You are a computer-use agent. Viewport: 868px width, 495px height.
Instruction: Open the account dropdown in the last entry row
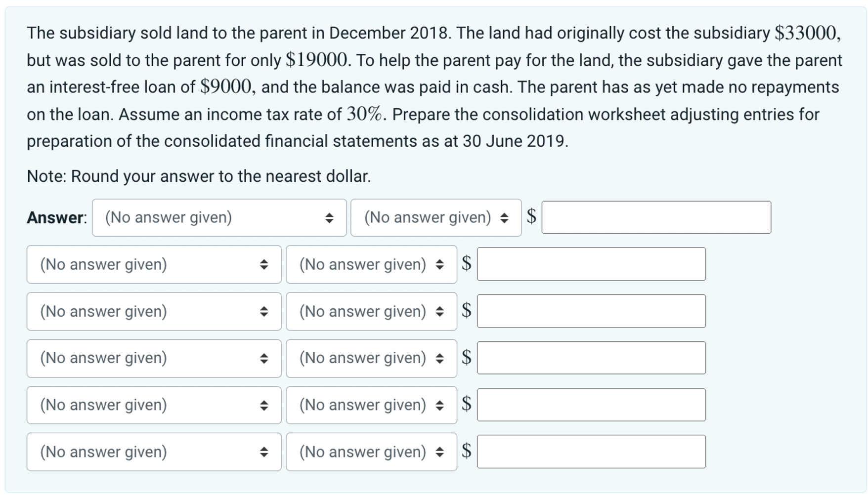pos(153,451)
